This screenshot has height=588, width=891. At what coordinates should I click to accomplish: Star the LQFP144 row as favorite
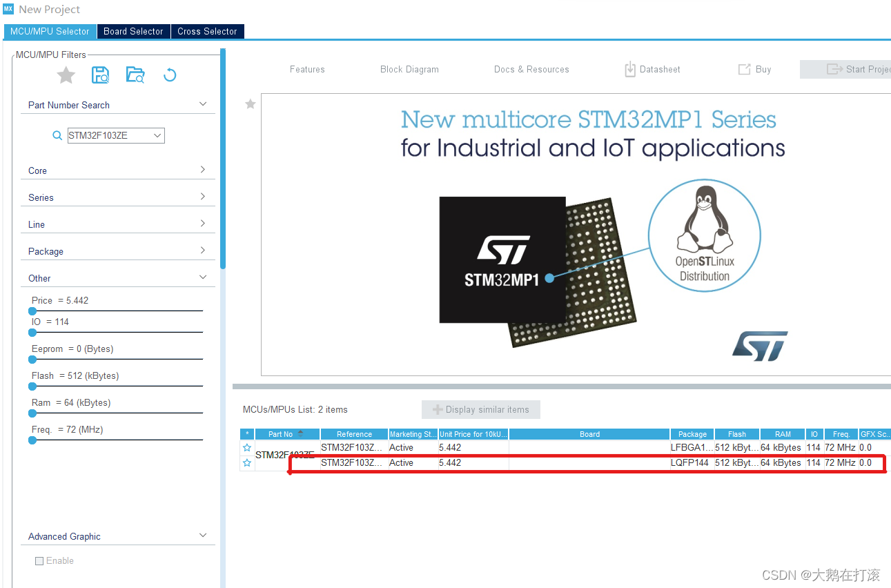(247, 463)
